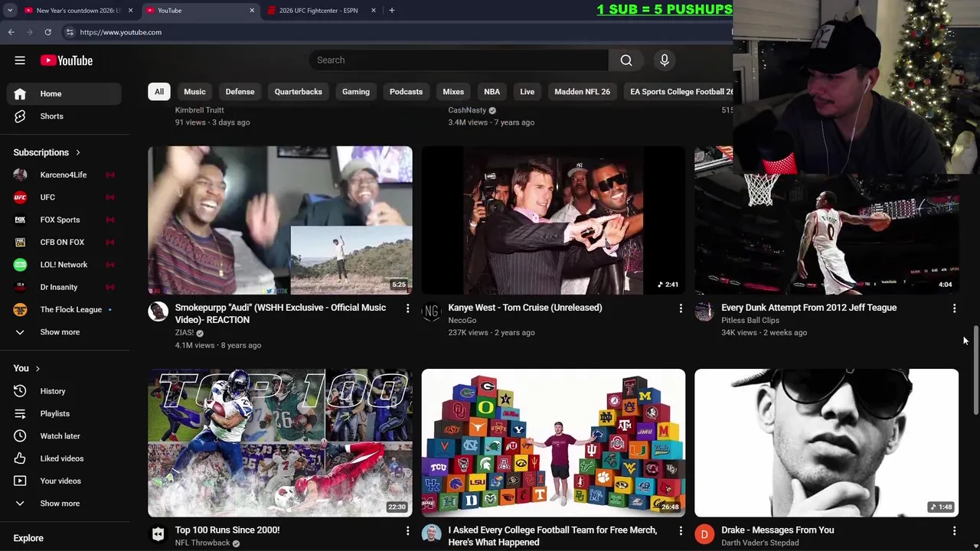Open UFC subscription channel
This screenshot has height=551, width=980.
pos(64,197)
